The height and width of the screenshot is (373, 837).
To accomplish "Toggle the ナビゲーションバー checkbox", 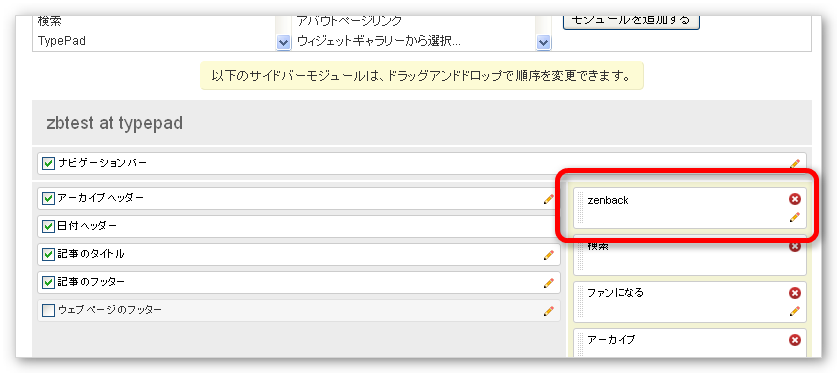I will pyautogui.click(x=49, y=163).
